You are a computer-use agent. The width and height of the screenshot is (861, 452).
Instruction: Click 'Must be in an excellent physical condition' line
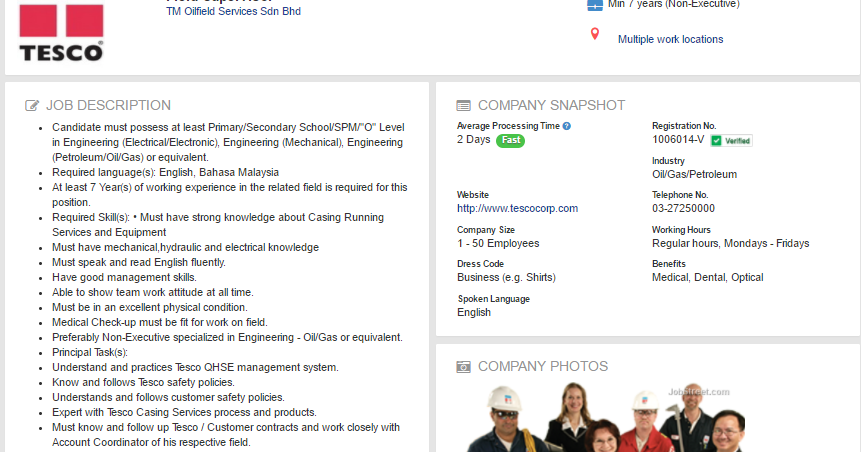[150, 308]
